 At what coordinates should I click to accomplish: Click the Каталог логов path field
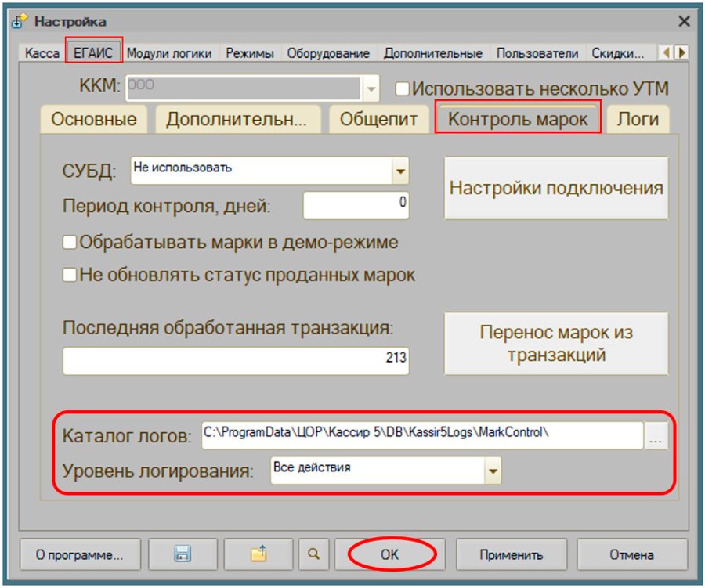[x=422, y=435]
